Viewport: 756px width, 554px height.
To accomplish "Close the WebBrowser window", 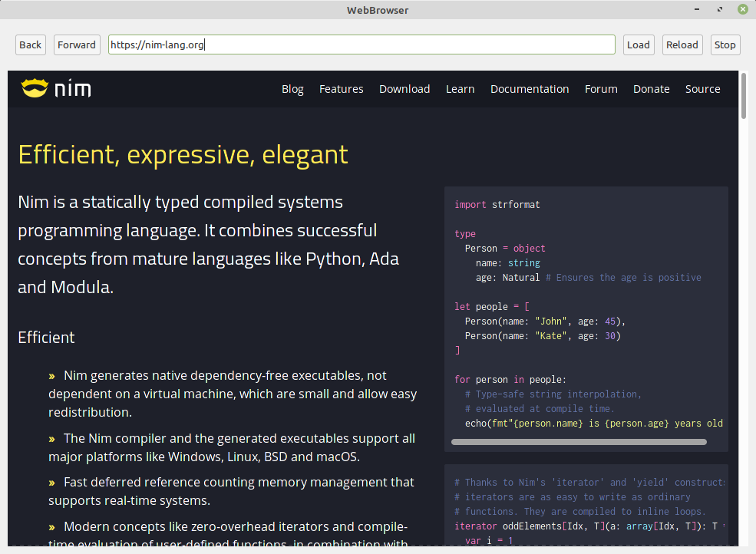I will coord(743,9).
